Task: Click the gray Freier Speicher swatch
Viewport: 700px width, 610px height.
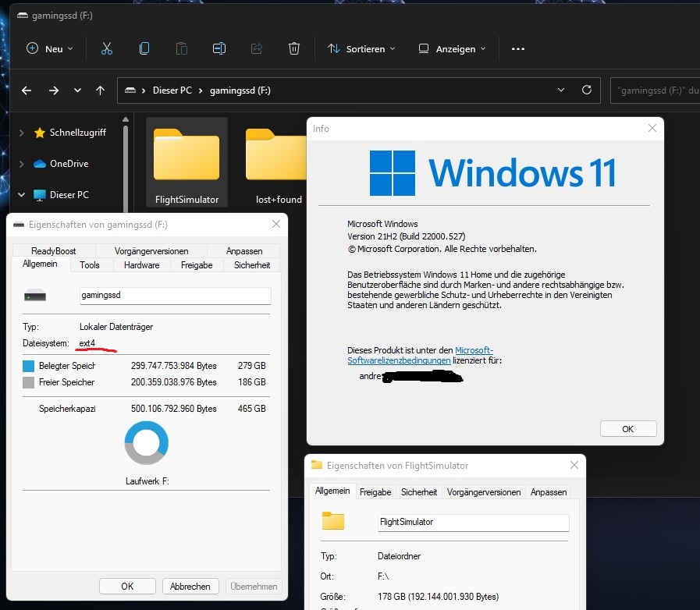Action: pos(29,382)
